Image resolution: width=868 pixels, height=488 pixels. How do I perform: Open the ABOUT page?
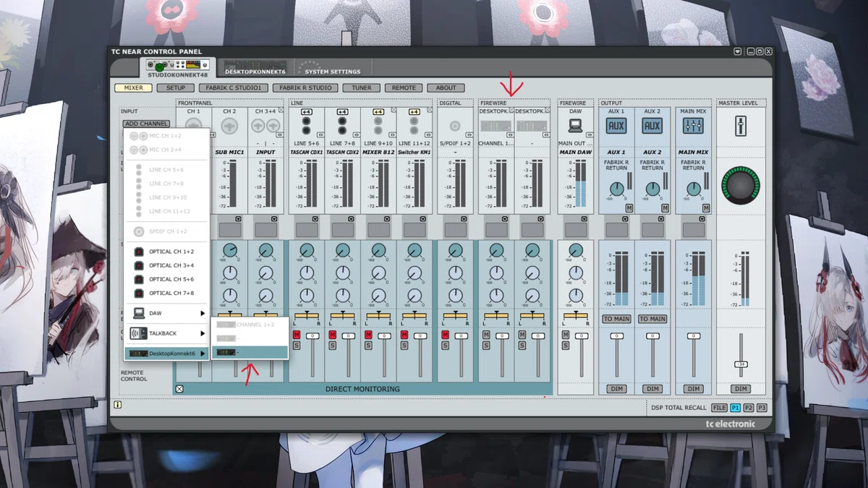point(446,87)
